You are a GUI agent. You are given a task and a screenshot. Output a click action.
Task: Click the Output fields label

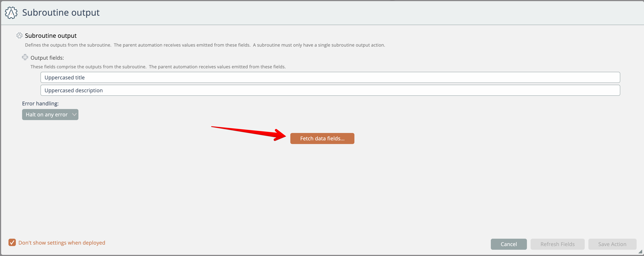pyautogui.click(x=47, y=58)
